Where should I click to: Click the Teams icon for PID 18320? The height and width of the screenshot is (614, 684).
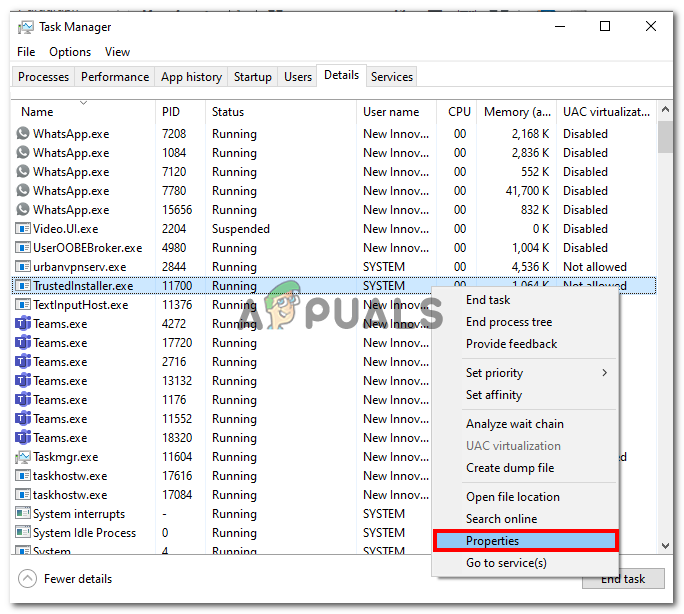23,437
